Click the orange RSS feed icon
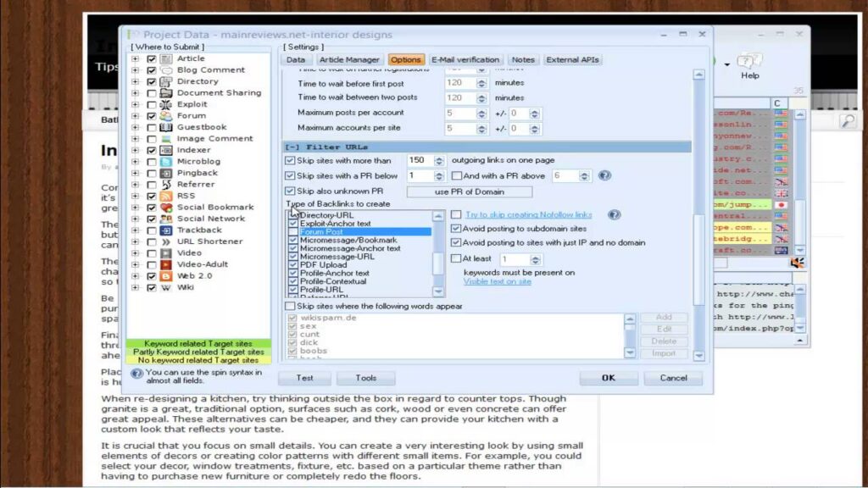This screenshot has width=868, height=488. coord(165,196)
